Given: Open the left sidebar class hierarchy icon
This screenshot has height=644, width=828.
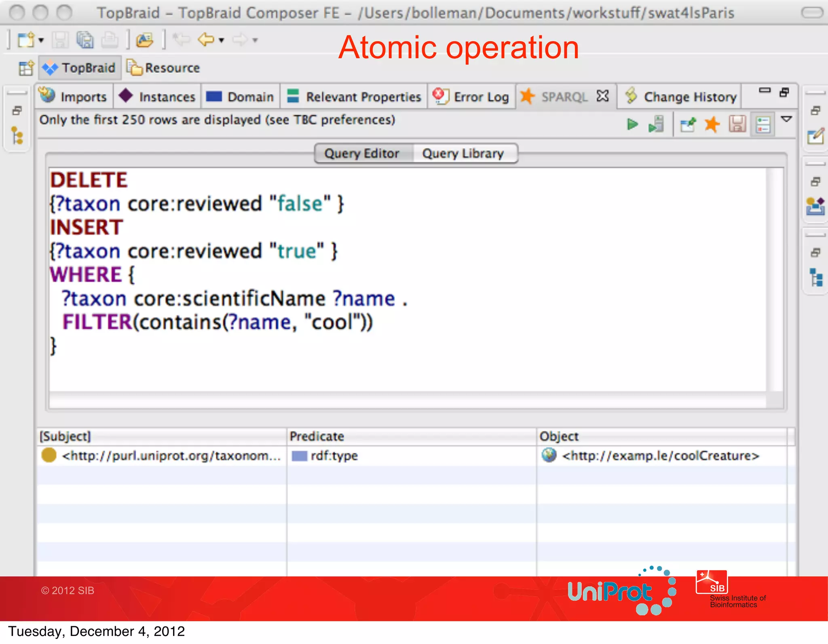Looking at the screenshot, I should (x=17, y=135).
